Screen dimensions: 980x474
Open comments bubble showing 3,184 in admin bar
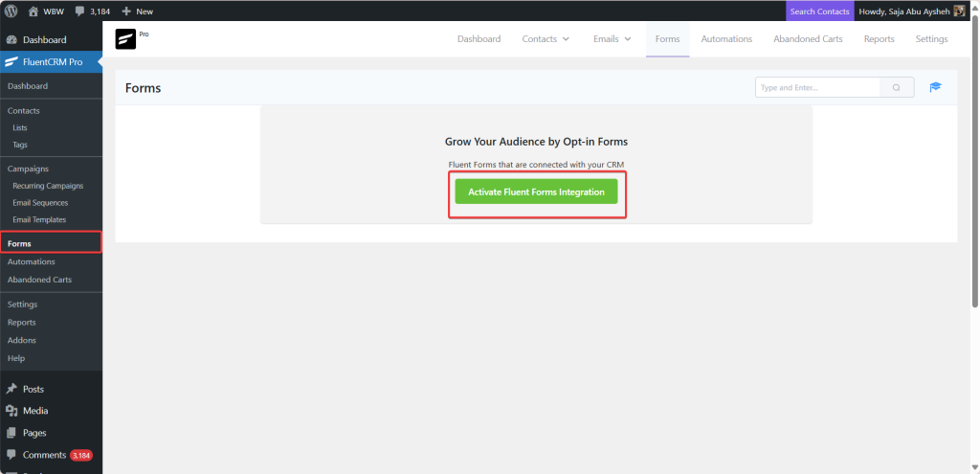click(92, 11)
